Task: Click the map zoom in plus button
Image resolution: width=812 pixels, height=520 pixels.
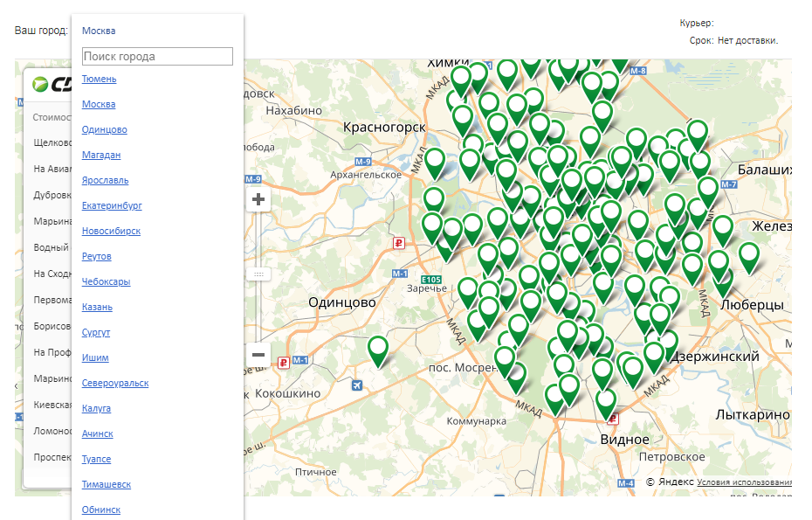Action: click(x=258, y=199)
